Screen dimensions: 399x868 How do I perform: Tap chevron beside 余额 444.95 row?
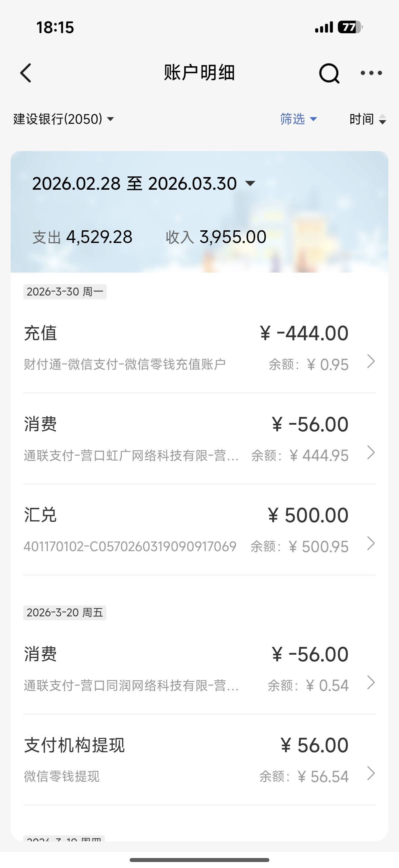click(x=371, y=453)
